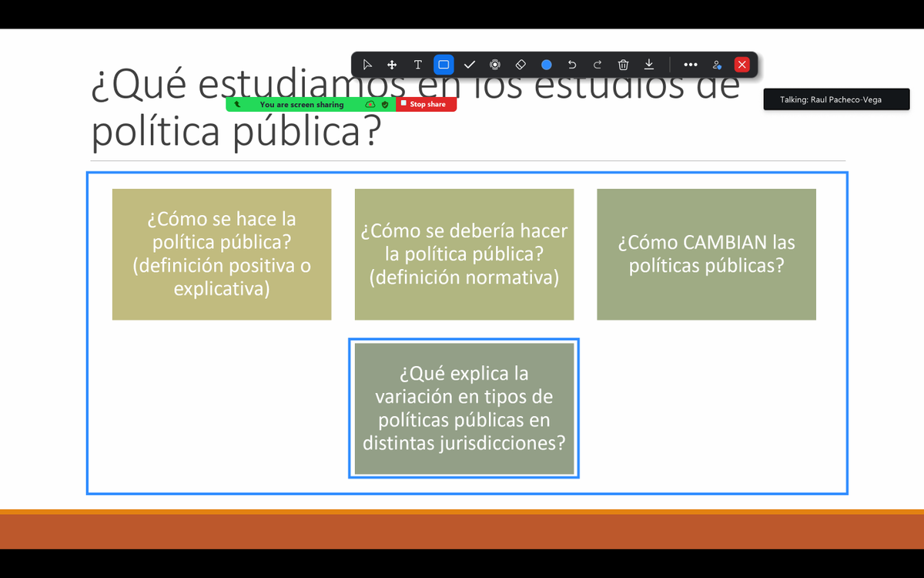Open the Format annotation color picker
Screen dimensions: 924x578
pos(546,65)
